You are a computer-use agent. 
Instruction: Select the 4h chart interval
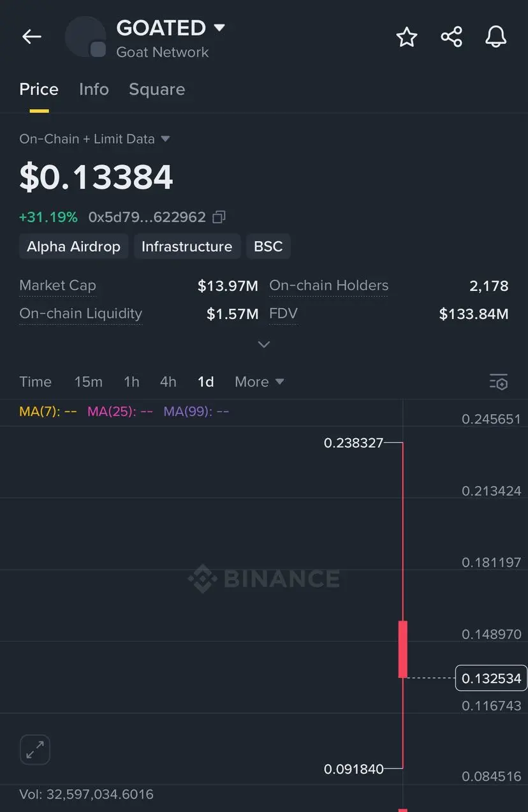pyautogui.click(x=168, y=382)
